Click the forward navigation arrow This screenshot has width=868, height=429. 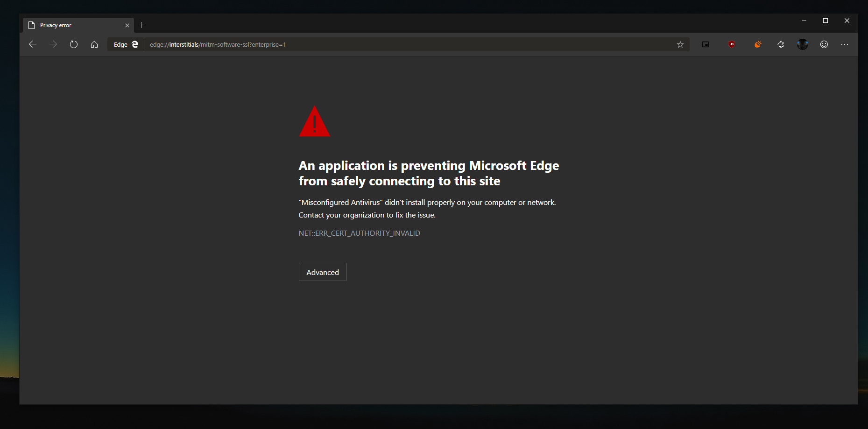pos(53,44)
